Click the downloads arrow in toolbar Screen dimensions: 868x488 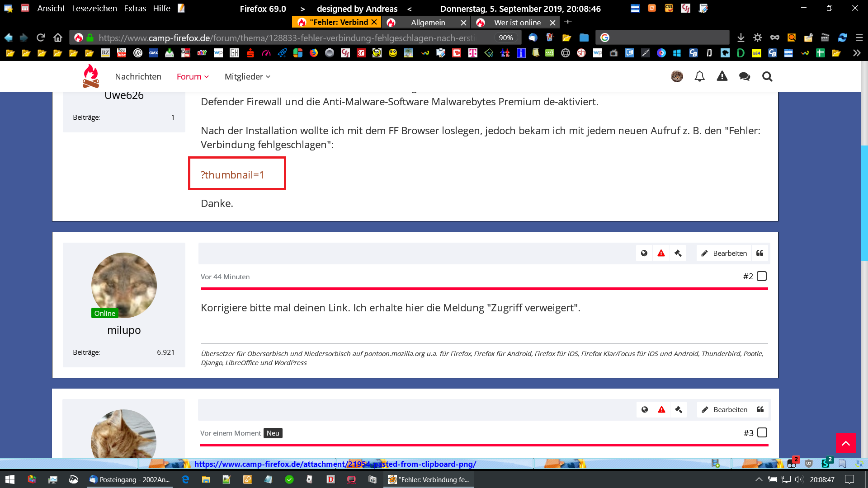(741, 38)
